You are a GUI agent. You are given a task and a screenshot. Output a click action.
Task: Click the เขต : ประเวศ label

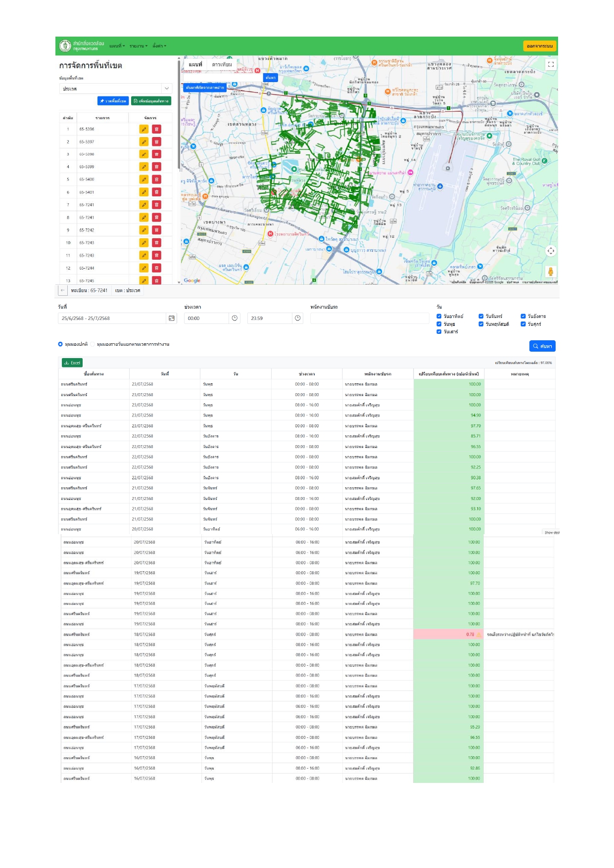[x=128, y=290]
